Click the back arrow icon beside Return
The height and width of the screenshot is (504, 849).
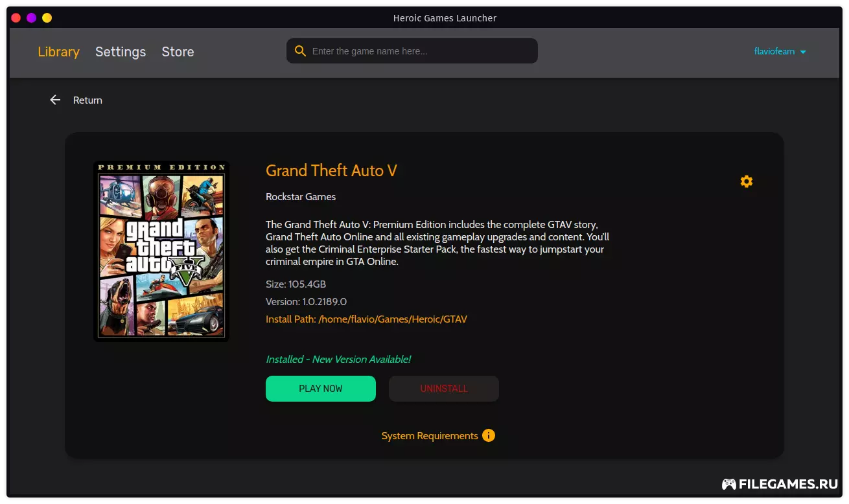click(x=55, y=100)
